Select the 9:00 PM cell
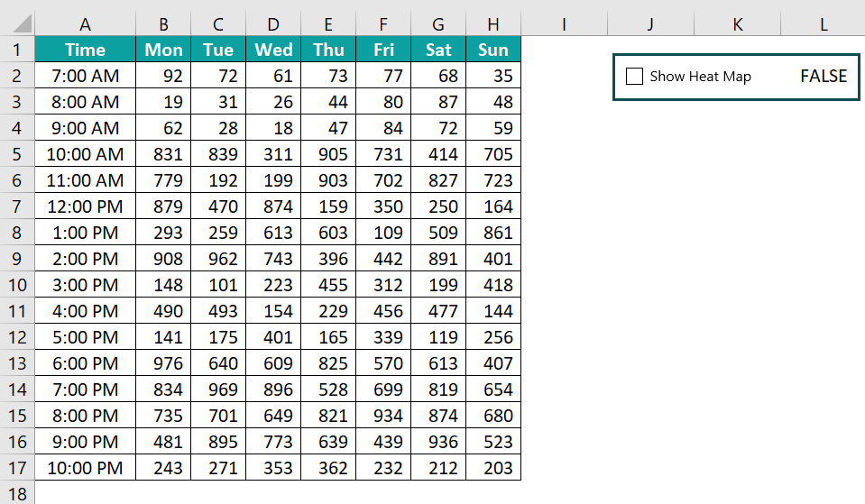The image size is (865, 504). (85, 441)
